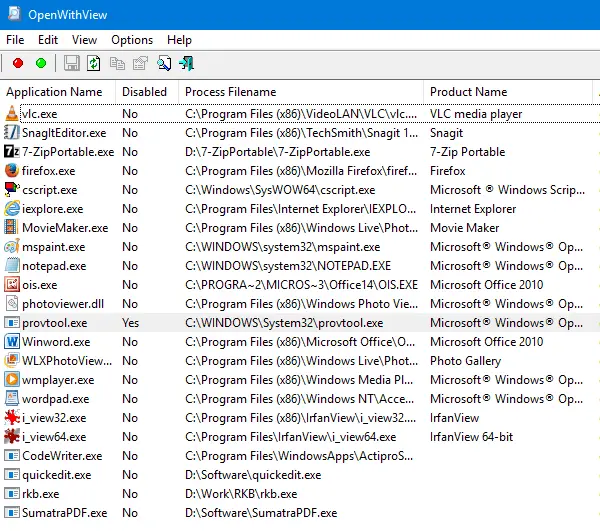Click the SnagitEditor.exe row icon
Screen dimensions: 600x531
click(x=11, y=132)
